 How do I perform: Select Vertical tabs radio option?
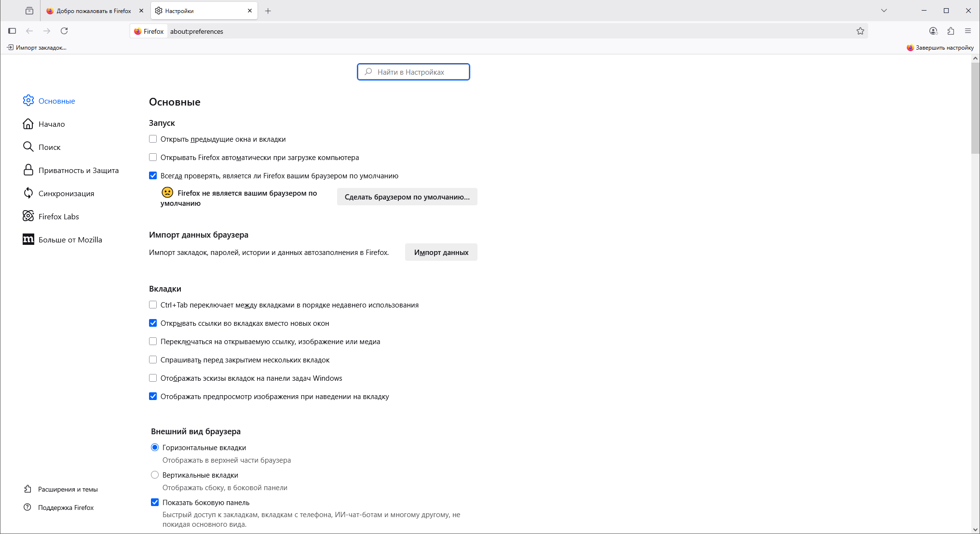(155, 475)
